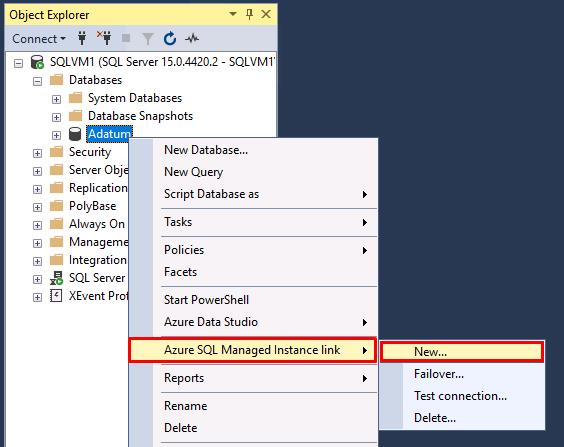The width and height of the screenshot is (564, 447).
Task: Click the Disconnect plug icon with red X
Action: tap(104, 38)
